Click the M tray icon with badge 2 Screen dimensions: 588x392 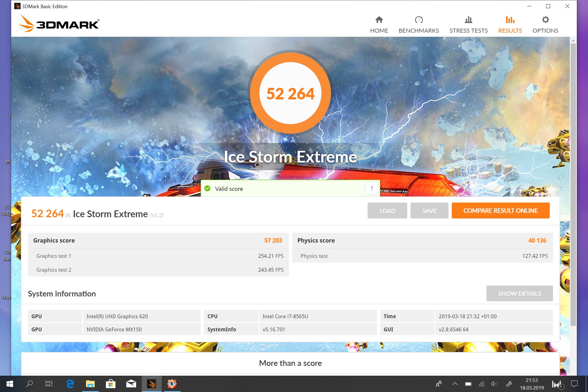coord(558,384)
